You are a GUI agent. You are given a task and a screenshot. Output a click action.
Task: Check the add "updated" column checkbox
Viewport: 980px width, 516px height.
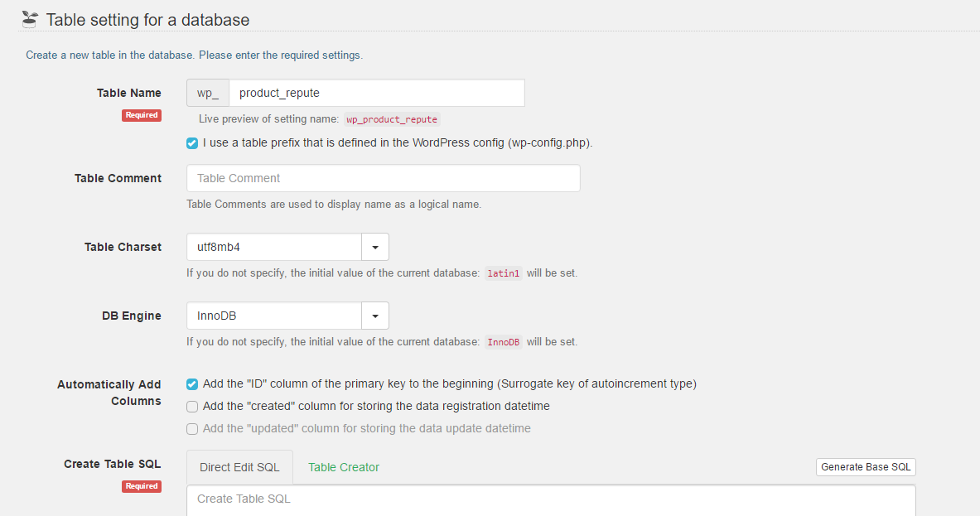[x=192, y=429]
